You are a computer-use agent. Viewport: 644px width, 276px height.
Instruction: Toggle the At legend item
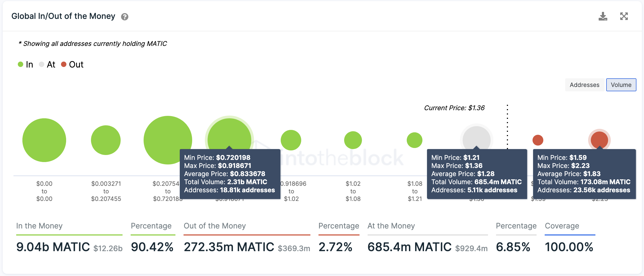pyautogui.click(x=47, y=64)
